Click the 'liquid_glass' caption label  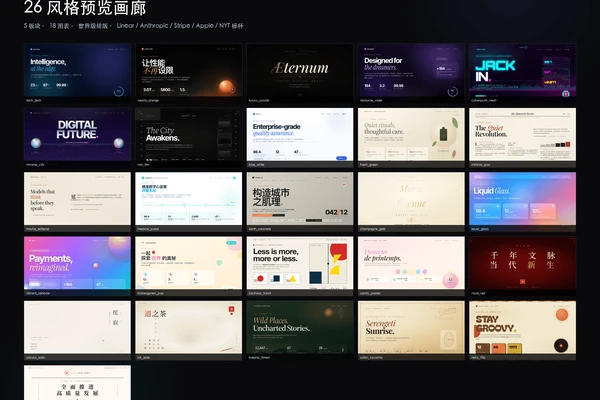(x=479, y=229)
